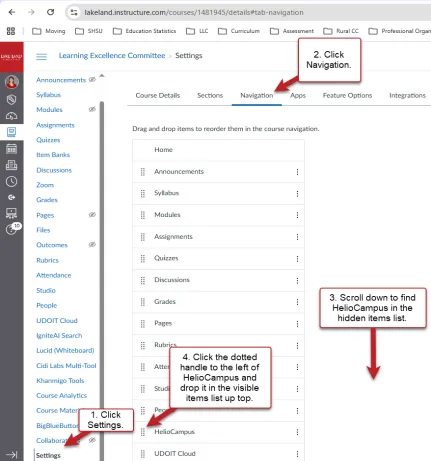Click the browser forward arrow

tap(31, 12)
